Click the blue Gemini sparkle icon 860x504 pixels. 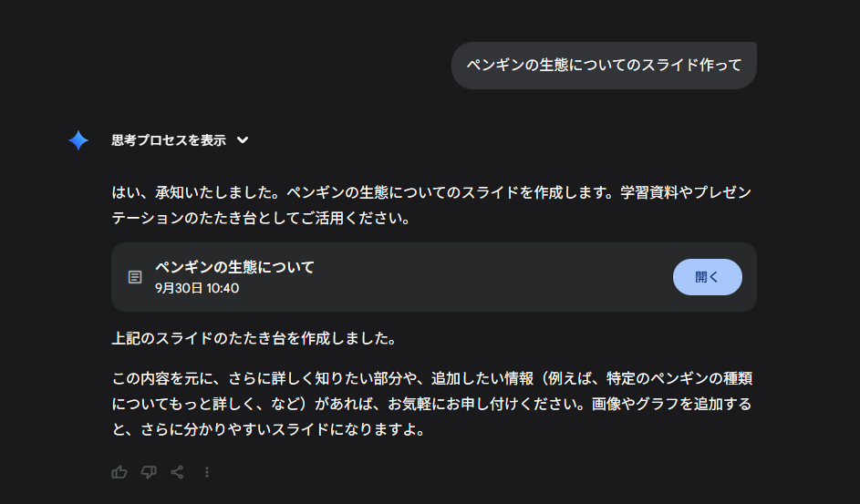click(78, 140)
